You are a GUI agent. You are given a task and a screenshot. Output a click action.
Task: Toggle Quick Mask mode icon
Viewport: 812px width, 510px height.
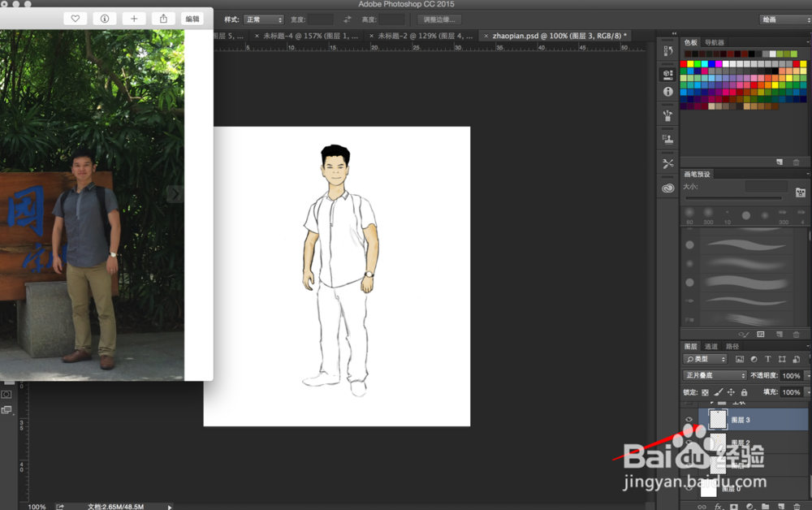6,395
